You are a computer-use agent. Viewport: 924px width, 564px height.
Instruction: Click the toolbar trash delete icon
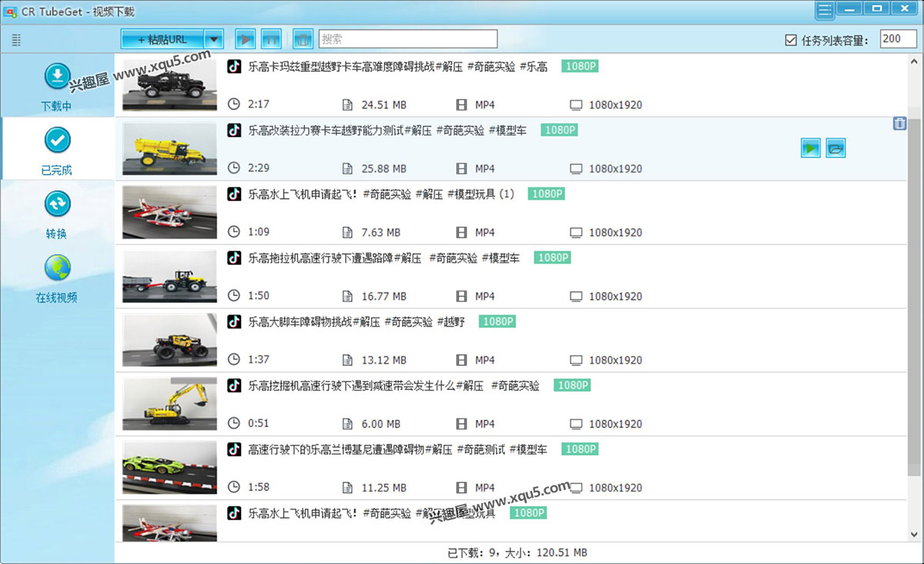[303, 39]
